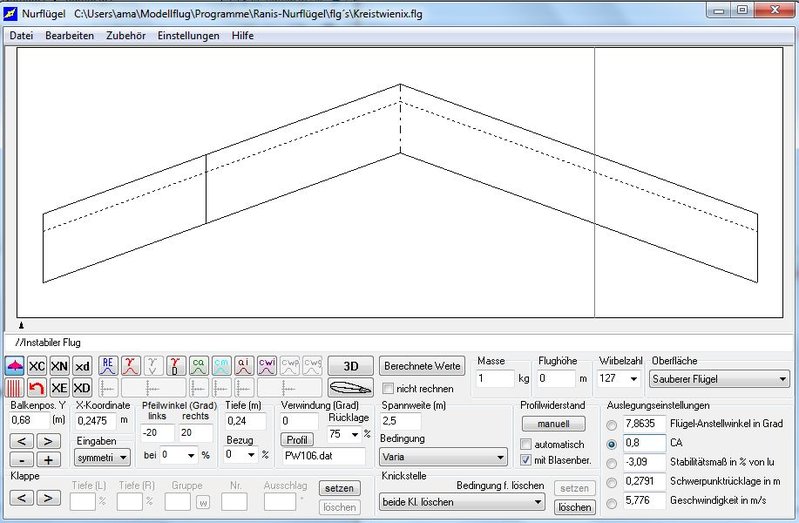Click the Knickstelle 'löschen' button
This screenshot has width=799, height=523.
(575, 507)
